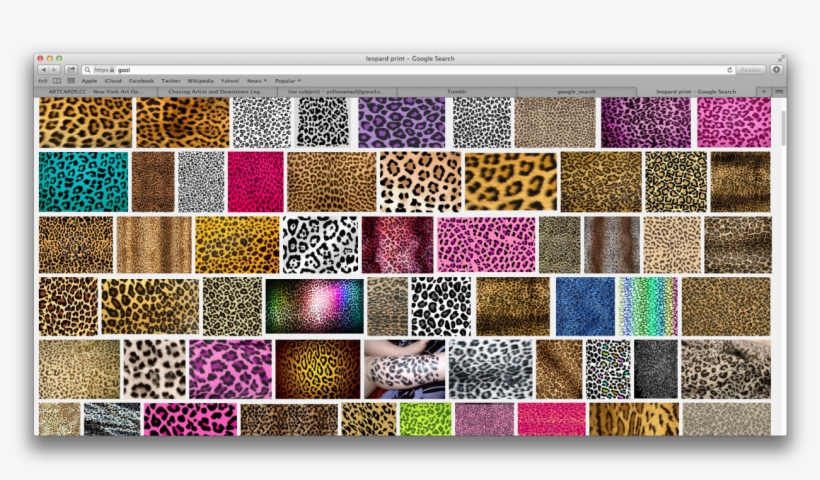Open the Twitter bookmark
820x480 pixels.
[171, 81]
